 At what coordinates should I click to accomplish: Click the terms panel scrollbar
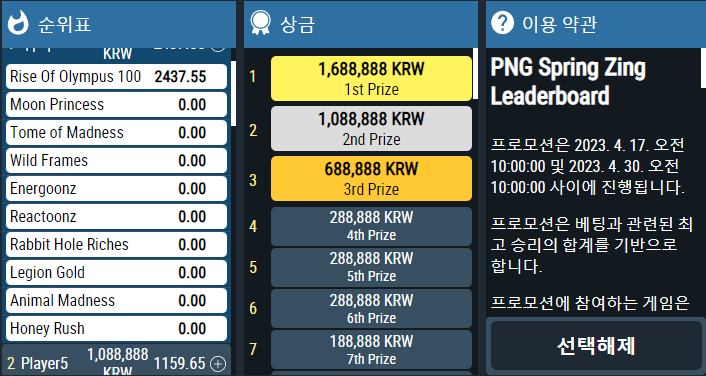703,68
